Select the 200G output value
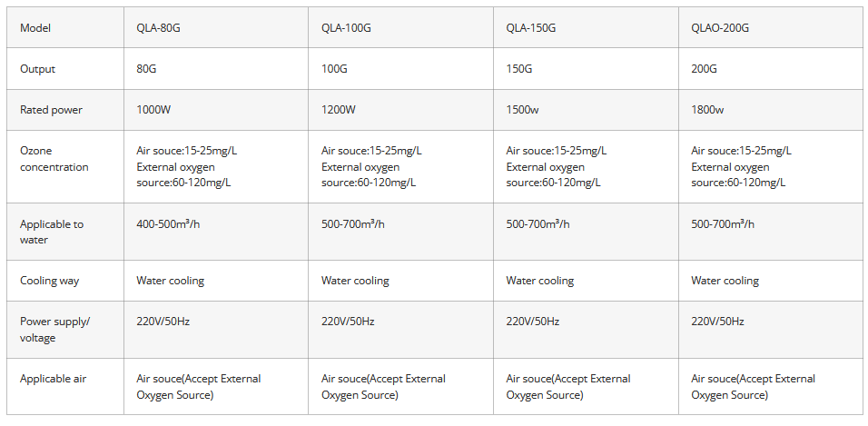 click(x=704, y=69)
